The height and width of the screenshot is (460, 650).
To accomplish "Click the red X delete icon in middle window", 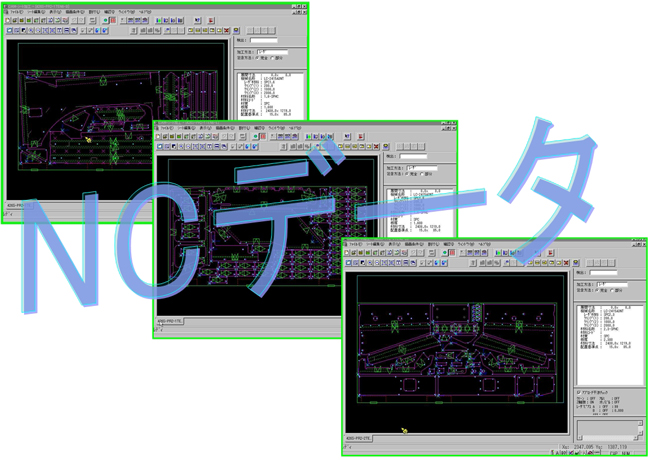I will (376, 147).
